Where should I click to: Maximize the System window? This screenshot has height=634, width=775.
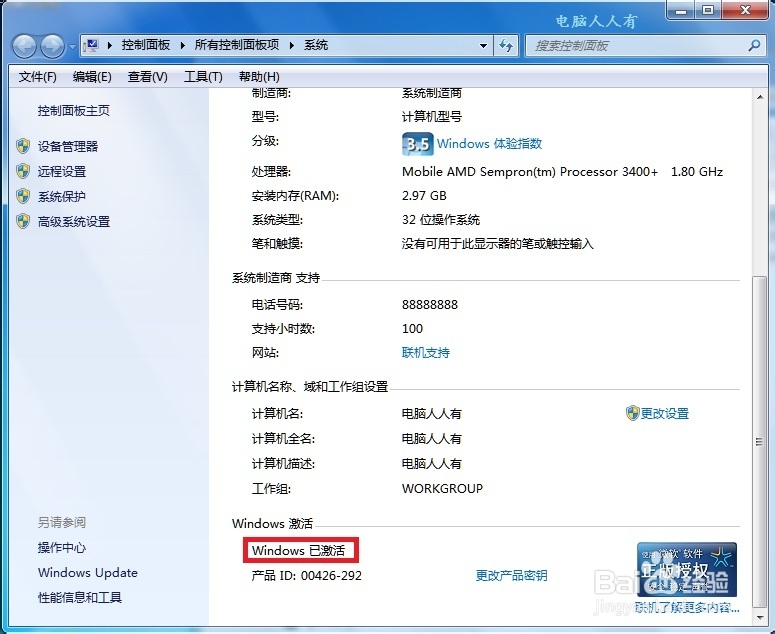click(x=708, y=10)
